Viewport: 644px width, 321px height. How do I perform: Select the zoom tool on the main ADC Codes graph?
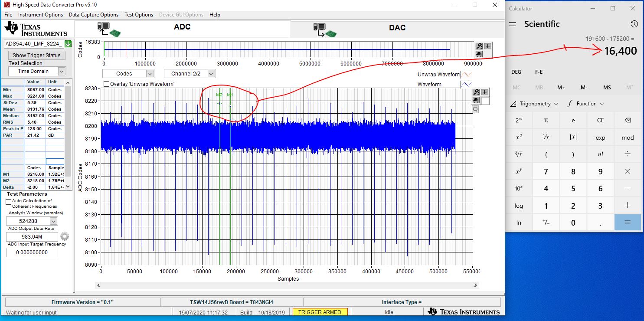click(477, 92)
